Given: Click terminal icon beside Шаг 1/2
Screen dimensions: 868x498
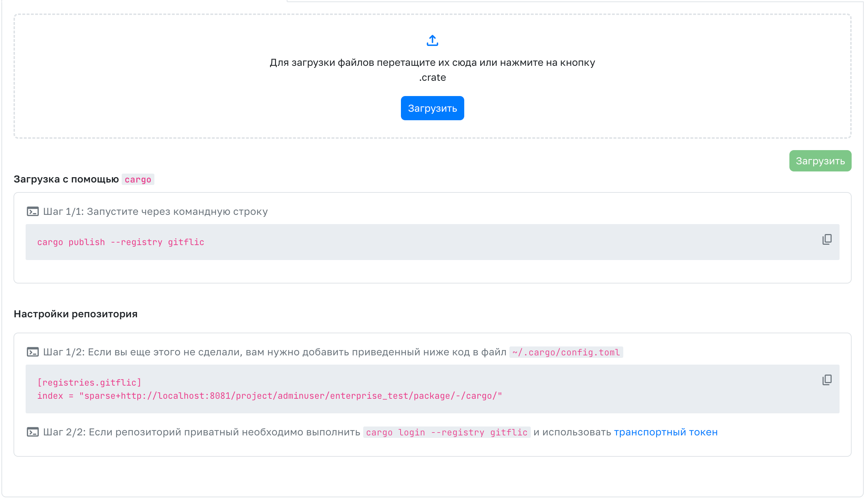Looking at the screenshot, I should tap(33, 352).
